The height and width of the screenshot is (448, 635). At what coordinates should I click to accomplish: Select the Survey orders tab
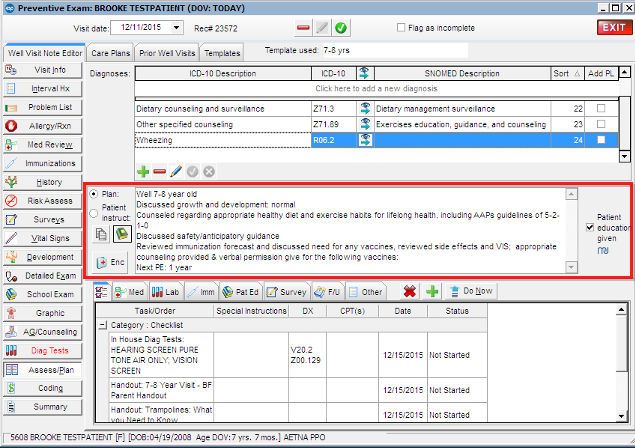click(x=286, y=292)
